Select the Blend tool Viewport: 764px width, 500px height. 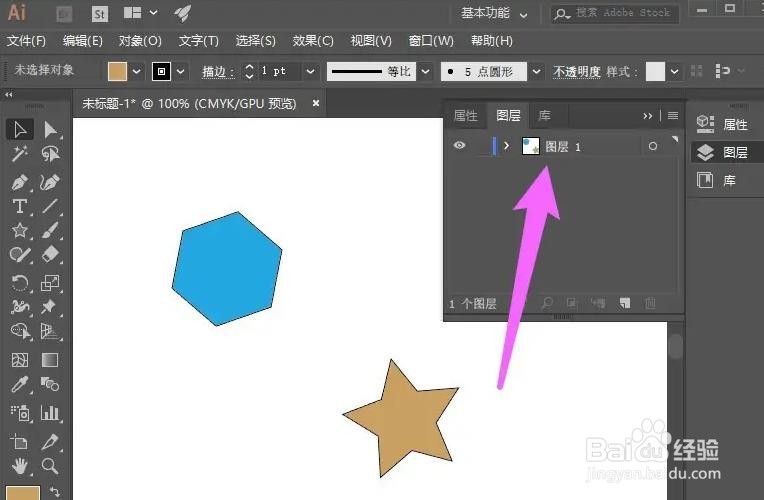50,384
